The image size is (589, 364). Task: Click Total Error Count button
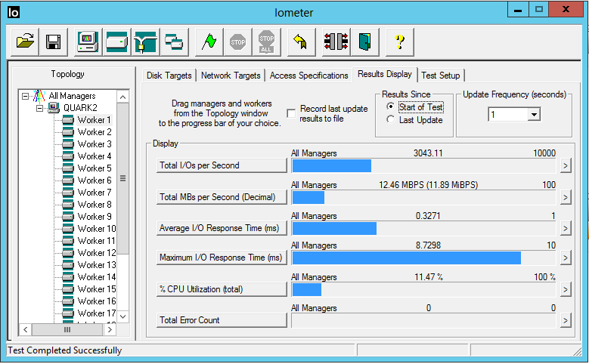[222, 320]
